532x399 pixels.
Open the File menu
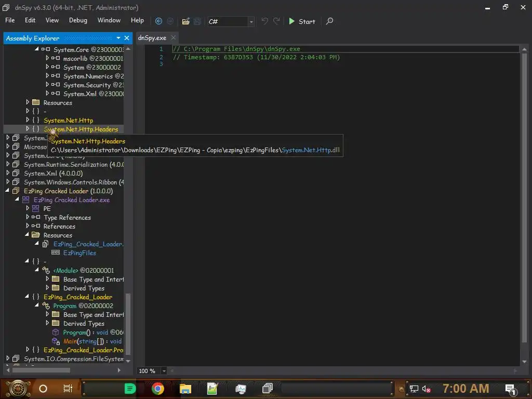pyautogui.click(x=10, y=20)
